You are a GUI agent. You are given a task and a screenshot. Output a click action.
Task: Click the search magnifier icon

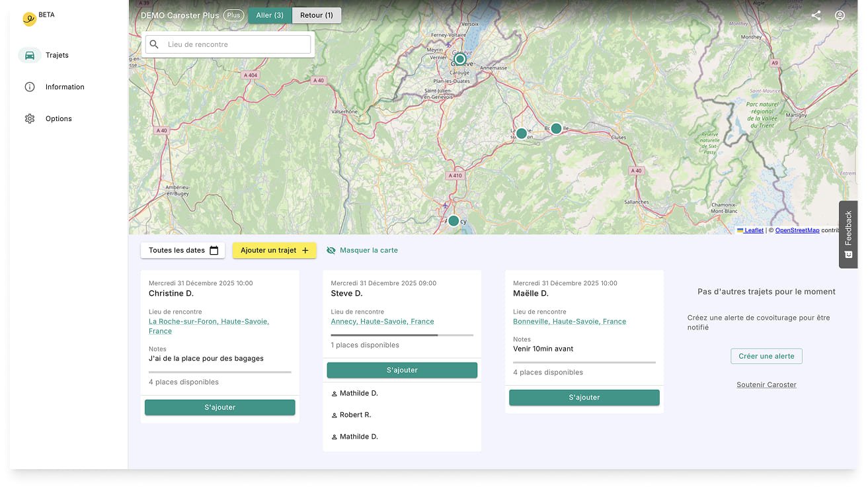[154, 44]
